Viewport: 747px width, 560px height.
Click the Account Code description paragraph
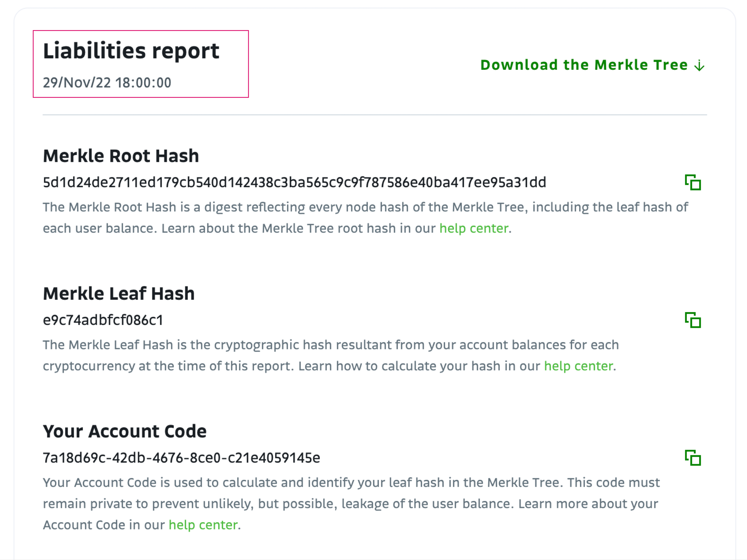click(351, 504)
